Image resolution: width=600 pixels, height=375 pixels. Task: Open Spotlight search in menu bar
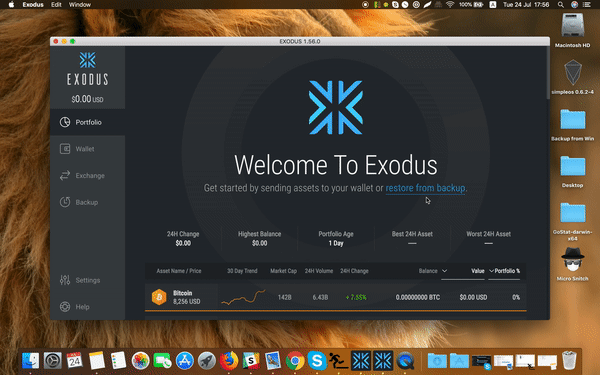point(561,5)
